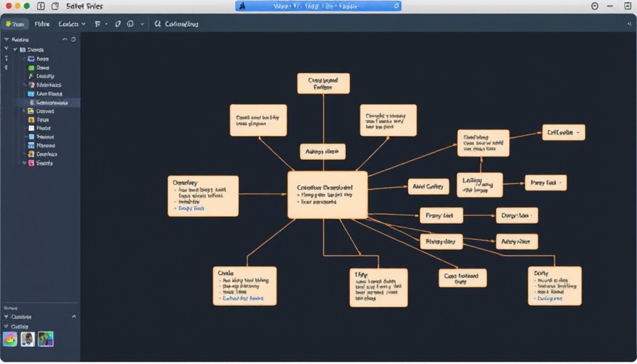The width and height of the screenshot is (637, 364).
Task: Click the small circle icon in sidebar header
Action: coord(73,39)
